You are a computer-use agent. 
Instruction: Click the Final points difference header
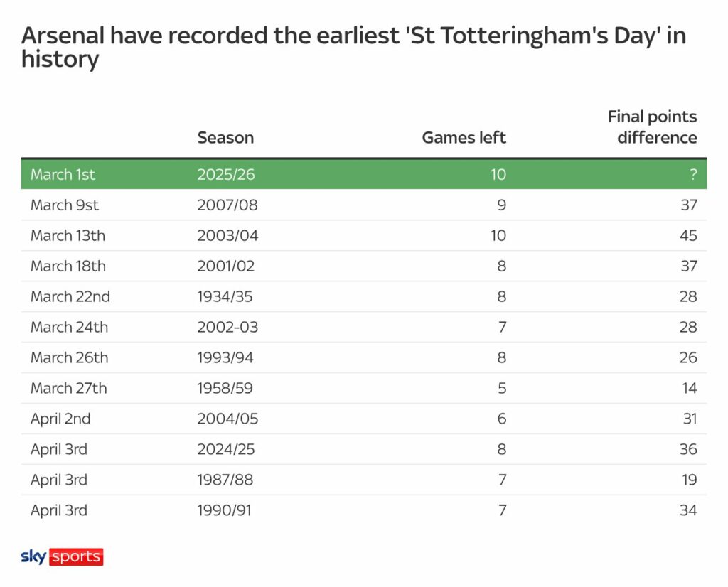(652, 127)
